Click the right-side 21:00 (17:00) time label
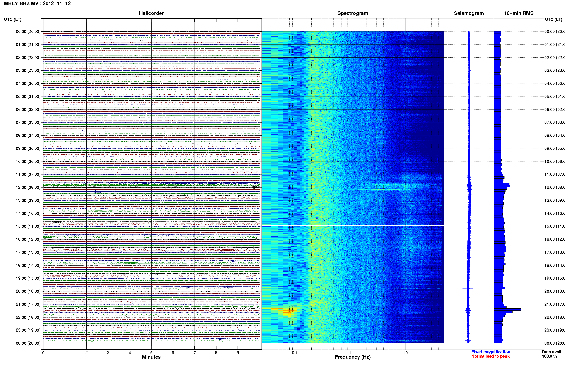This screenshot has width=588, height=368. point(555,304)
